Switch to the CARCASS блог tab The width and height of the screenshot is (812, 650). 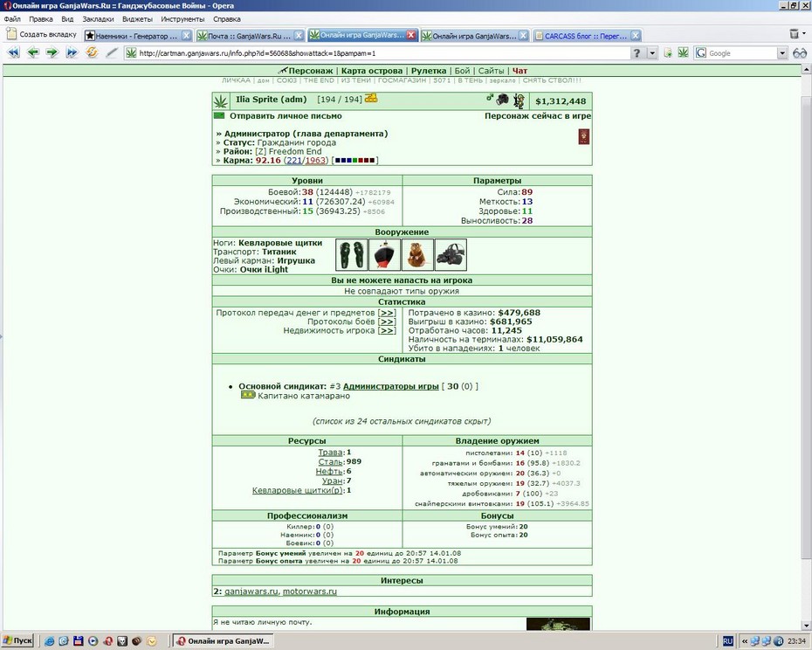587,36
